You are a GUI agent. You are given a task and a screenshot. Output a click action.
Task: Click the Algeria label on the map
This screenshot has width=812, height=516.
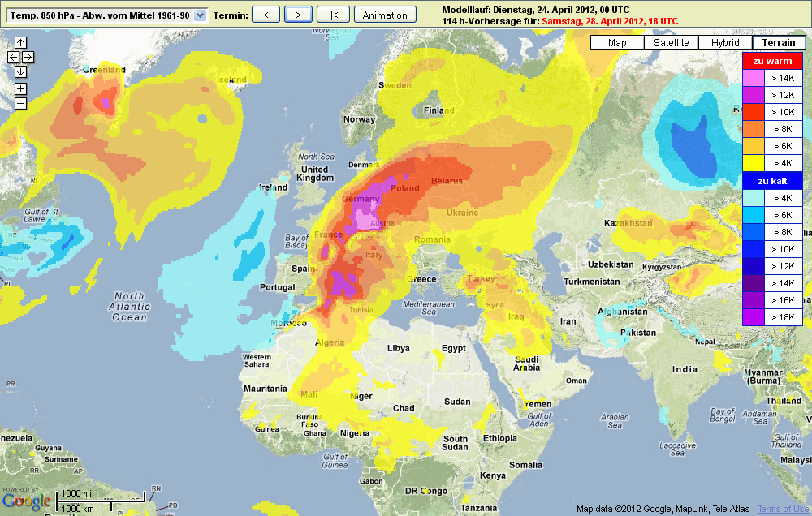[330, 342]
